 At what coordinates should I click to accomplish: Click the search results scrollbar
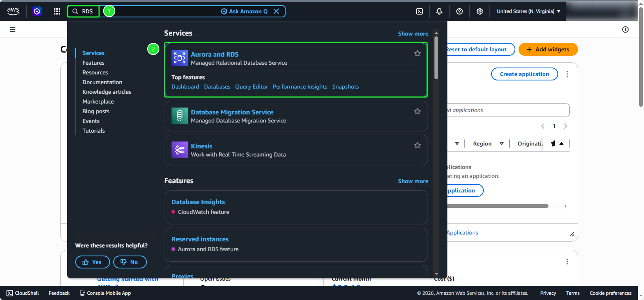click(436, 58)
